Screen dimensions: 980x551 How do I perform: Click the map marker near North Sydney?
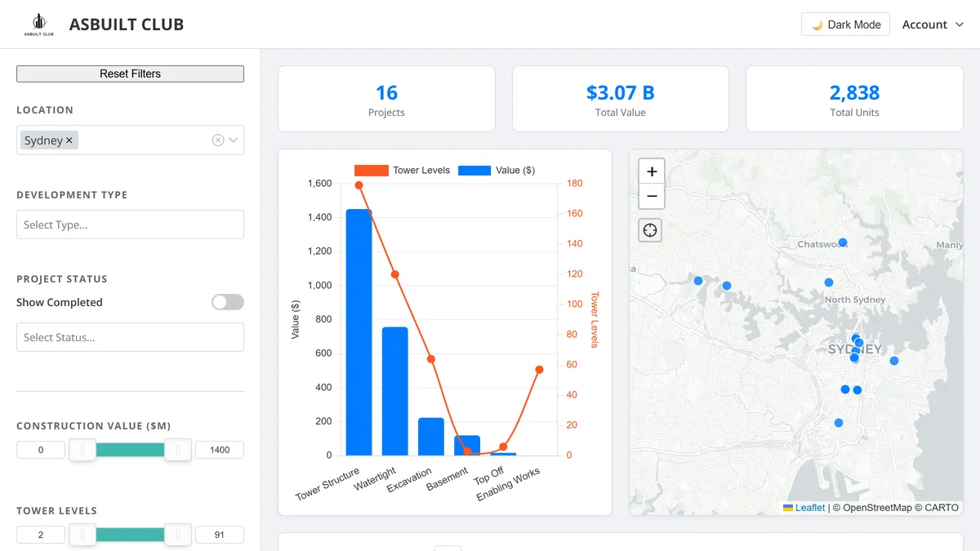point(829,282)
